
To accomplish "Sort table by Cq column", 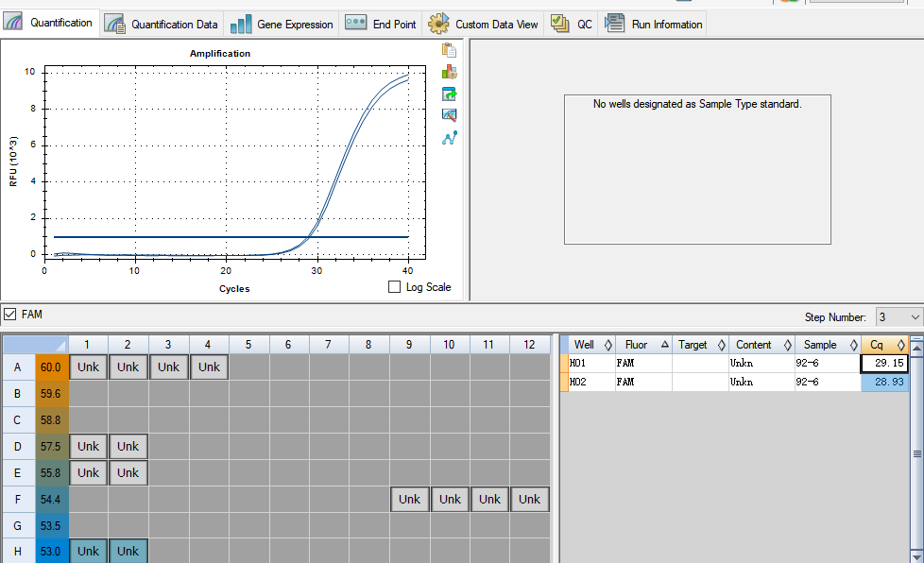I will (884, 345).
